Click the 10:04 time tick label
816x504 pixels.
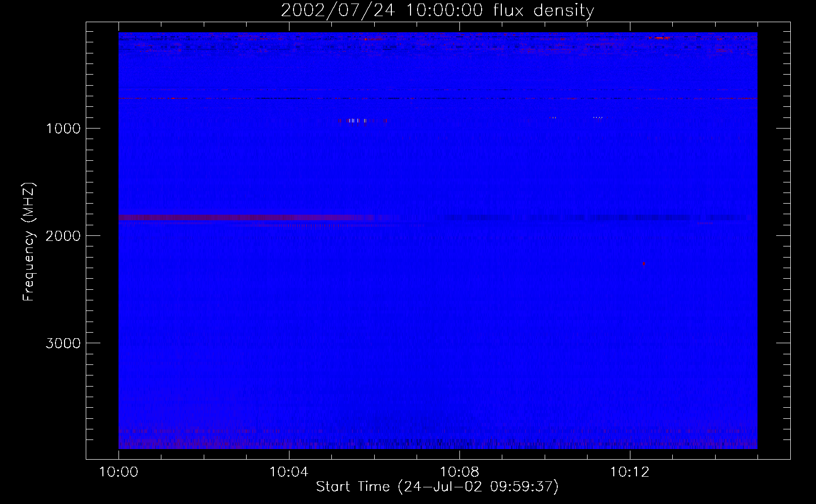(x=289, y=472)
